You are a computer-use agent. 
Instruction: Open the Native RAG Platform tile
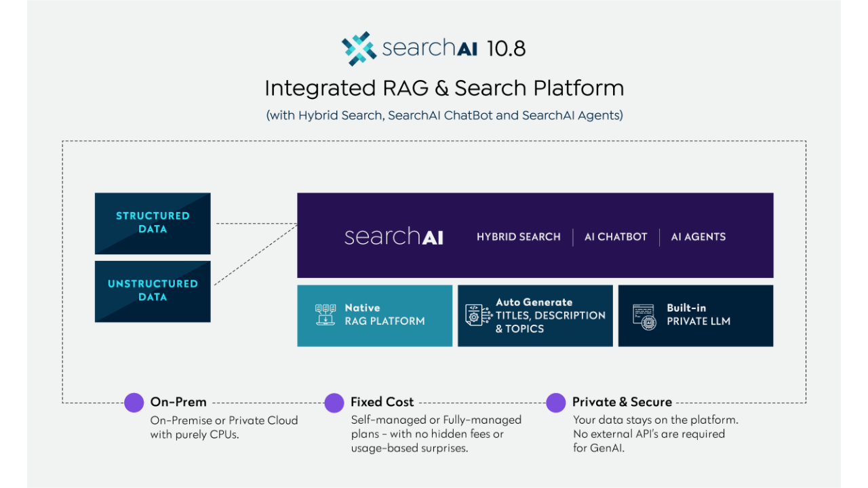375,316
